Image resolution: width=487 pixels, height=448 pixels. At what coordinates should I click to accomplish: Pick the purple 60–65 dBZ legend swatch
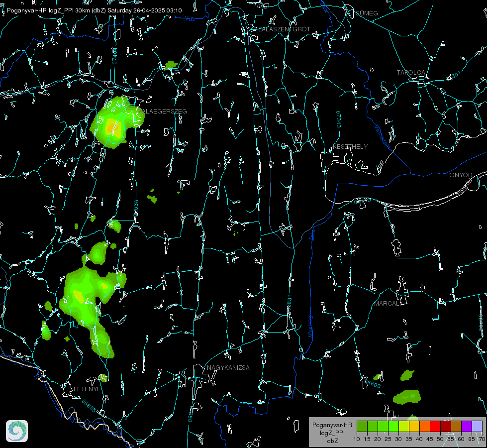click(x=467, y=426)
